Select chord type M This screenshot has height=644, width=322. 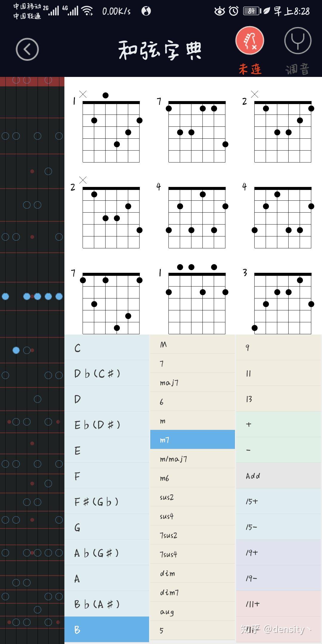pyautogui.click(x=193, y=344)
